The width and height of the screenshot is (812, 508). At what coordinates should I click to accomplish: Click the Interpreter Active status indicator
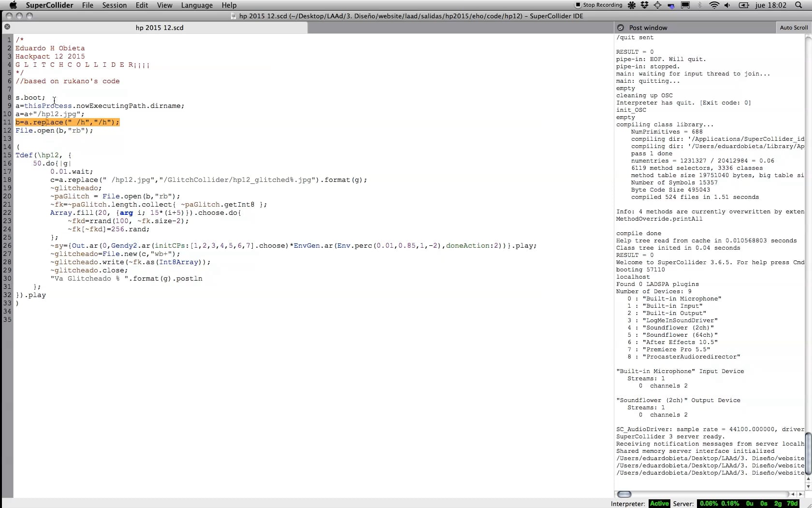(659, 504)
